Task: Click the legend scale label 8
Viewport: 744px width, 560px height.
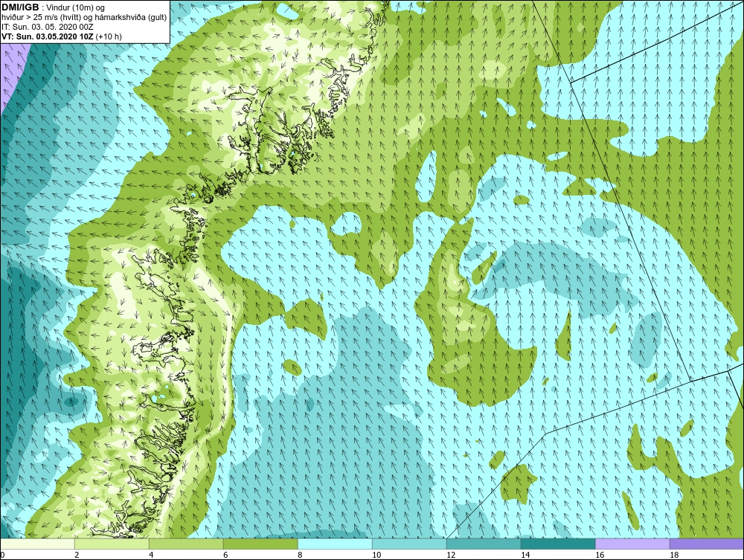Action: pyautogui.click(x=300, y=555)
